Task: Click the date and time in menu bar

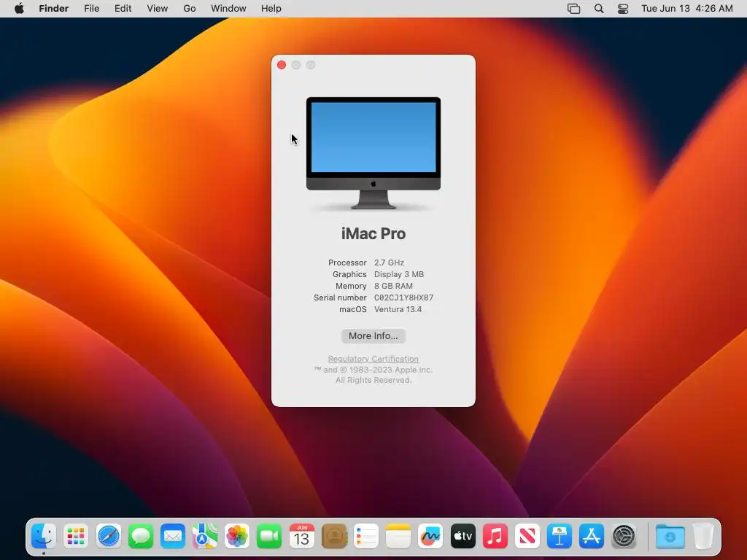Action: (687, 9)
